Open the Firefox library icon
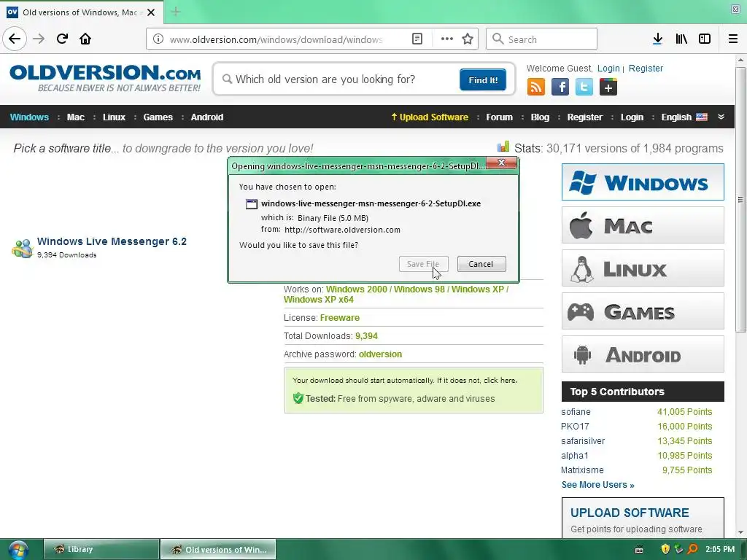The width and height of the screenshot is (747, 560). tap(681, 39)
